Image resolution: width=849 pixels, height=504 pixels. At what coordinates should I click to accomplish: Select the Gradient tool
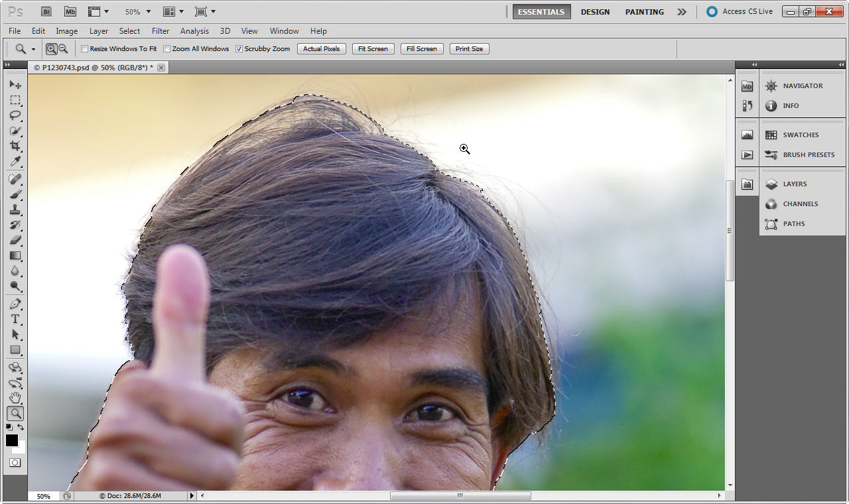click(15, 255)
